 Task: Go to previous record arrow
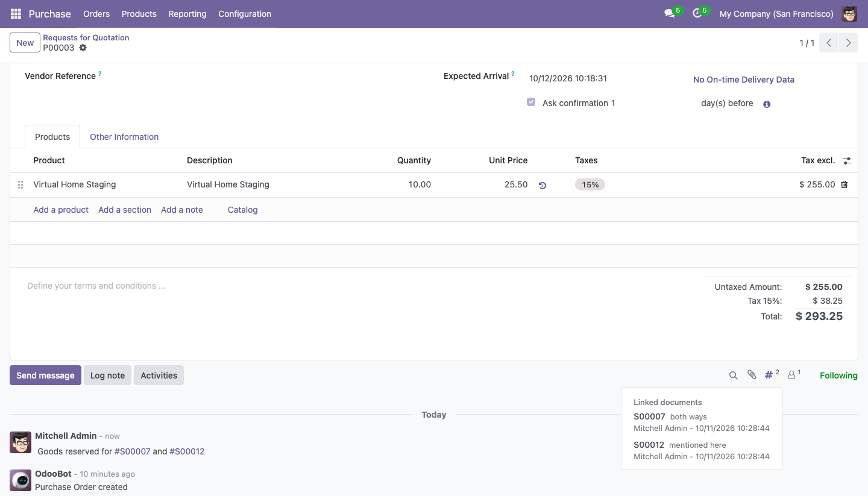[x=829, y=43]
